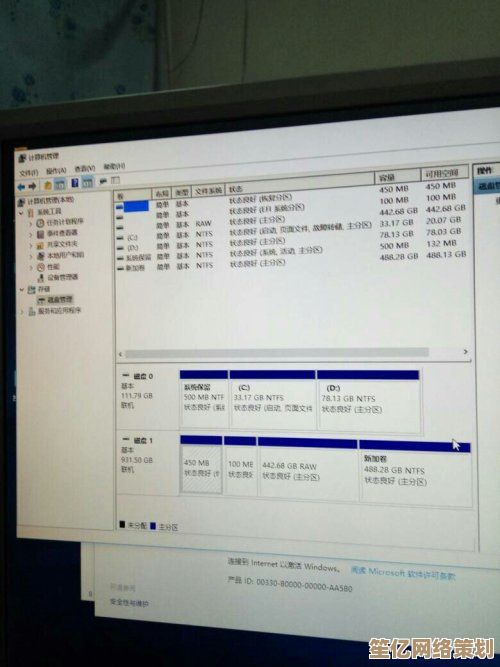Viewport: 500px width, 667px height.
Task: Open the 操作(A) menu
Action: (x=56, y=171)
